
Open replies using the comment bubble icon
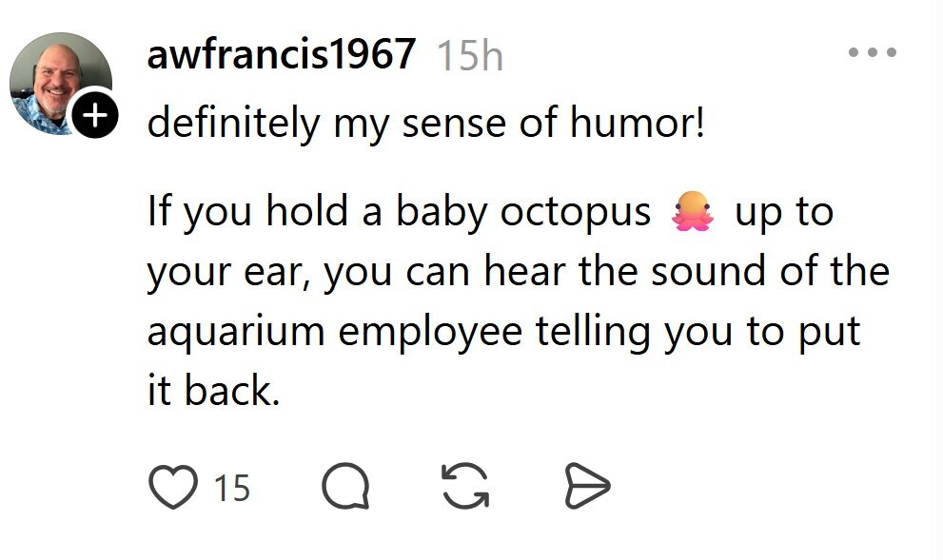point(345,486)
